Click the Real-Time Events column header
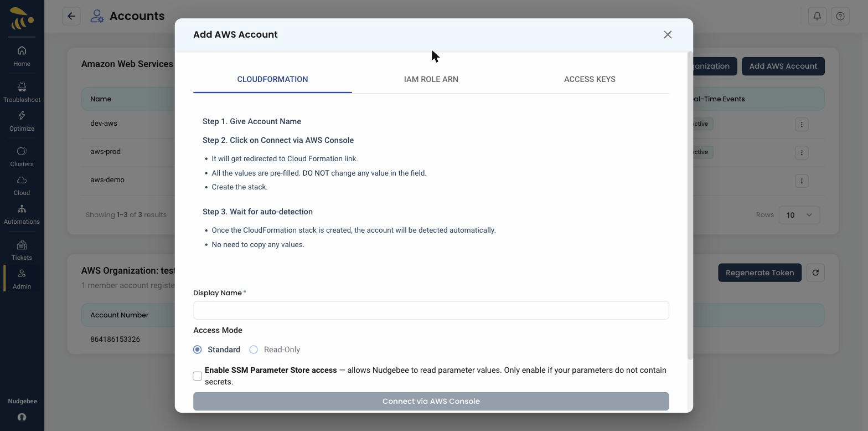The width and height of the screenshot is (868, 431). coord(719,99)
